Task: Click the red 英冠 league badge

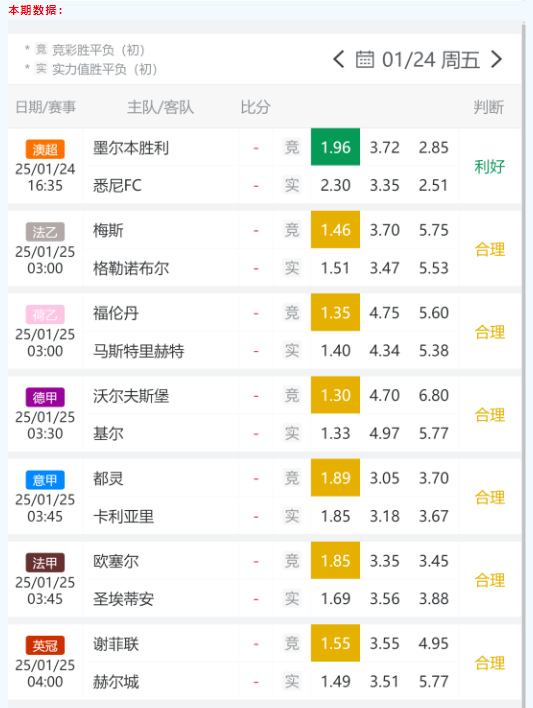Action: pyautogui.click(x=45, y=645)
